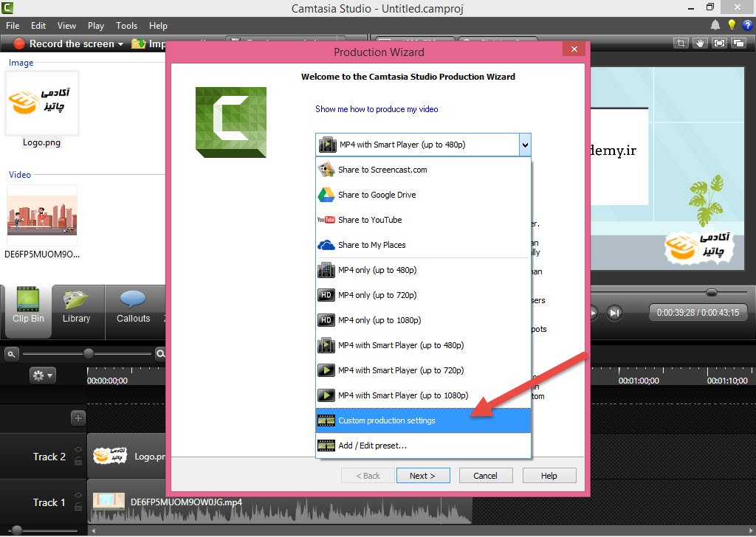
Task: Click the 00:01:00;00 mark on timeline ruler
Action: coord(639,381)
